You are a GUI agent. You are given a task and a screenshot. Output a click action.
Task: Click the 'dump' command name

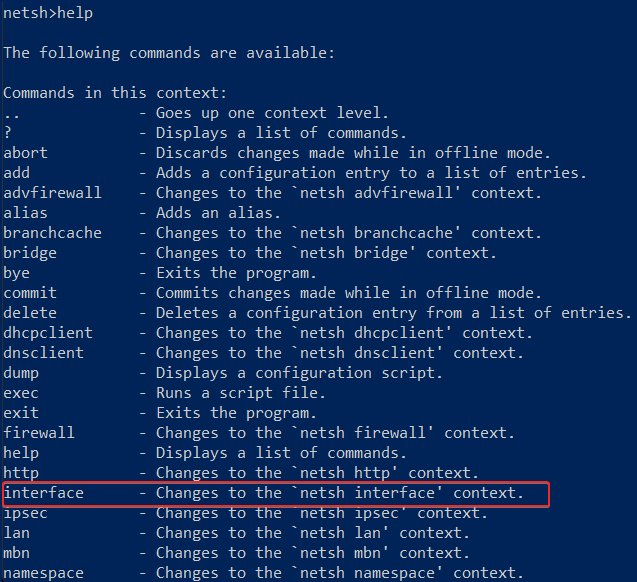(21, 373)
